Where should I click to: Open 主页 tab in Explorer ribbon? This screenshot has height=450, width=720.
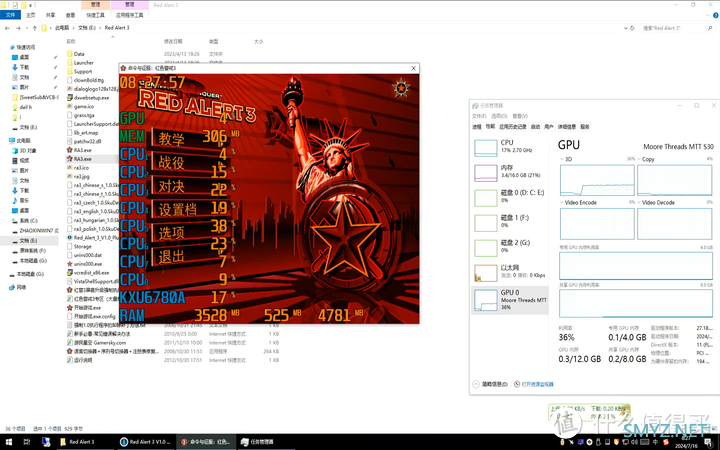click(30, 15)
